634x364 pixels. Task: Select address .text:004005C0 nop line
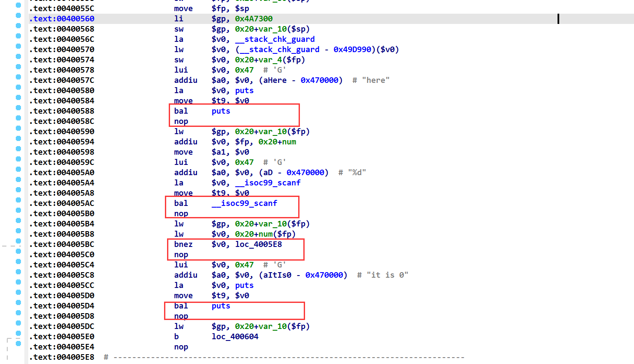click(x=62, y=255)
